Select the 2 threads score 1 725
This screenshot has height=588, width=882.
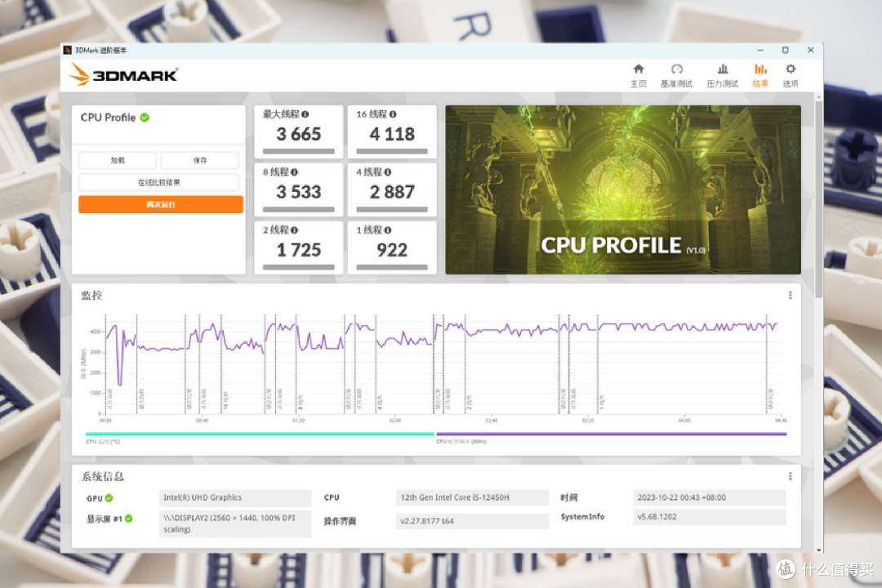299,251
